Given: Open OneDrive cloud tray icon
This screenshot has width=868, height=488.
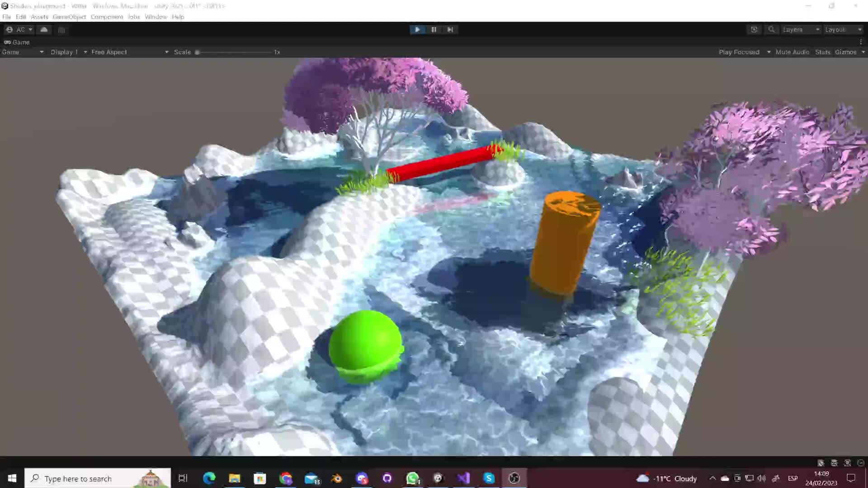Looking at the screenshot, I should 725,478.
